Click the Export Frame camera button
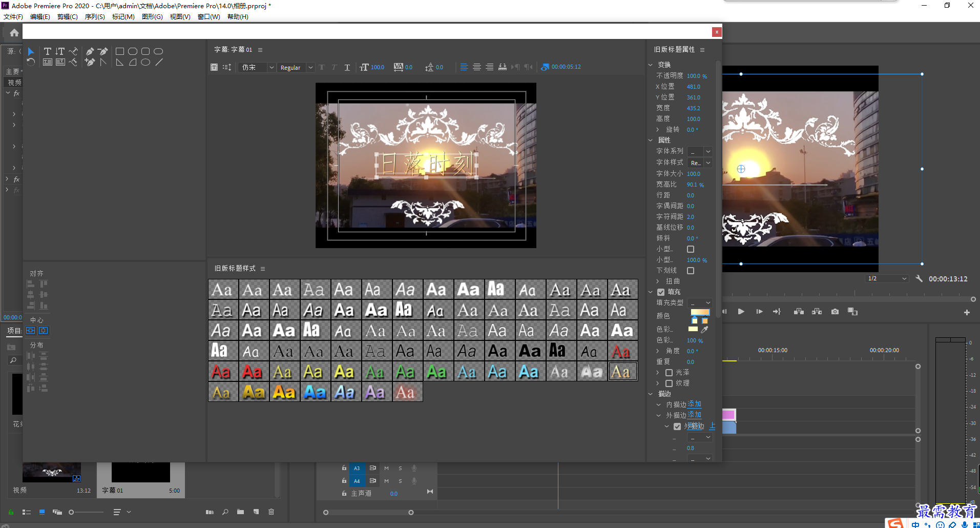Image resolution: width=980 pixels, height=528 pixels. tap(835, 312)
